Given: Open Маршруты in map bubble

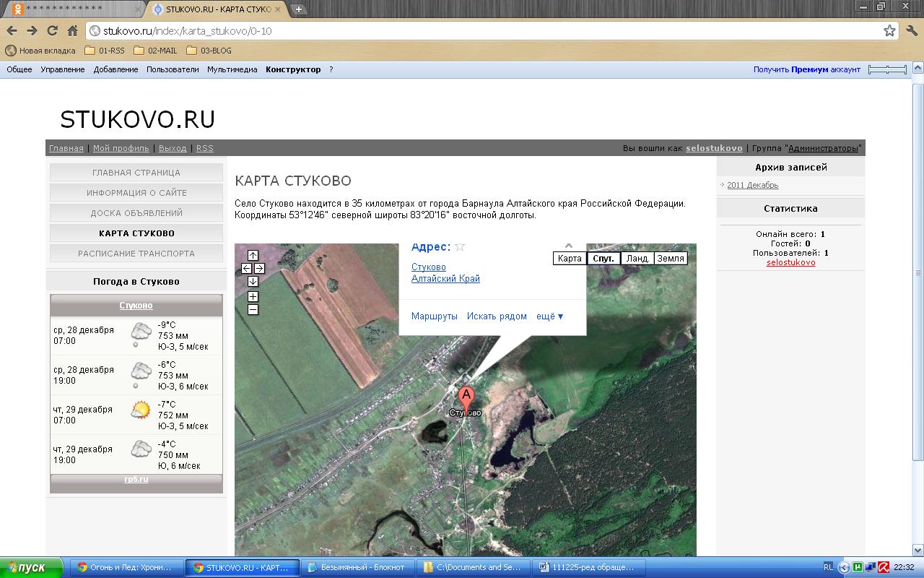Looking at the screenshot, I should click(x=435, y=316).
